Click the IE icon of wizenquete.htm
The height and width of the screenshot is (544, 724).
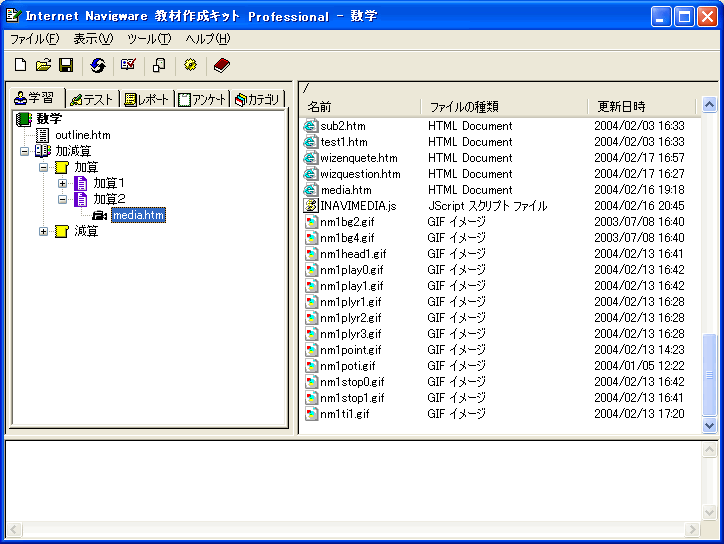pos(311,158)
